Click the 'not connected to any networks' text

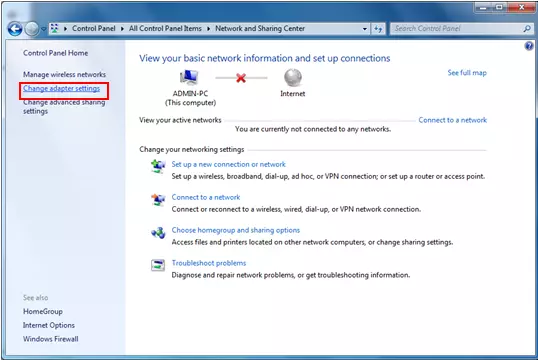click(313, 129)
